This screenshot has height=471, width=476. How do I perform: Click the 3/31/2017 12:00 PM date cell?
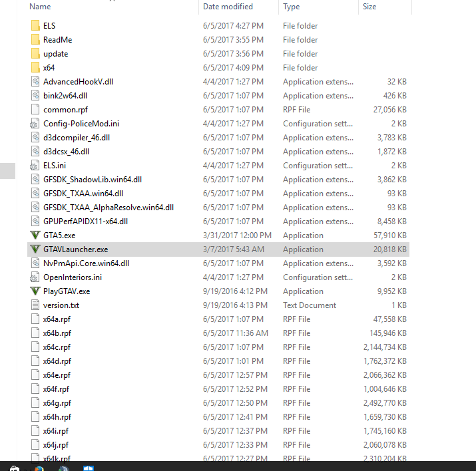(237, 235)
